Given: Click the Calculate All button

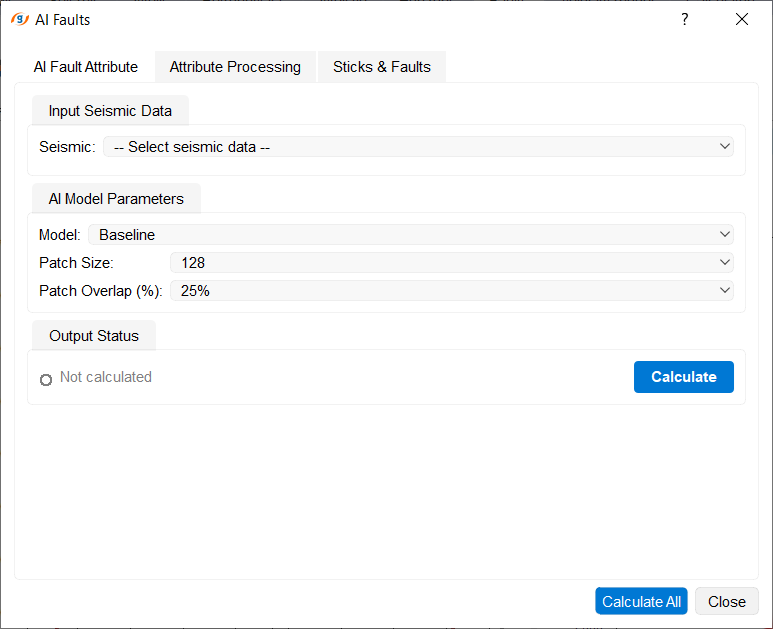Looking at the screenshot, I should click(641, 601).
